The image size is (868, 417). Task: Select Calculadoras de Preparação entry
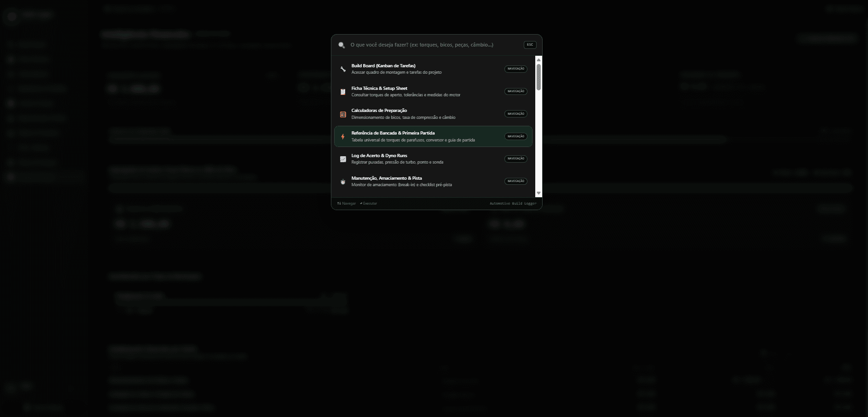click(x=433, y=114)
